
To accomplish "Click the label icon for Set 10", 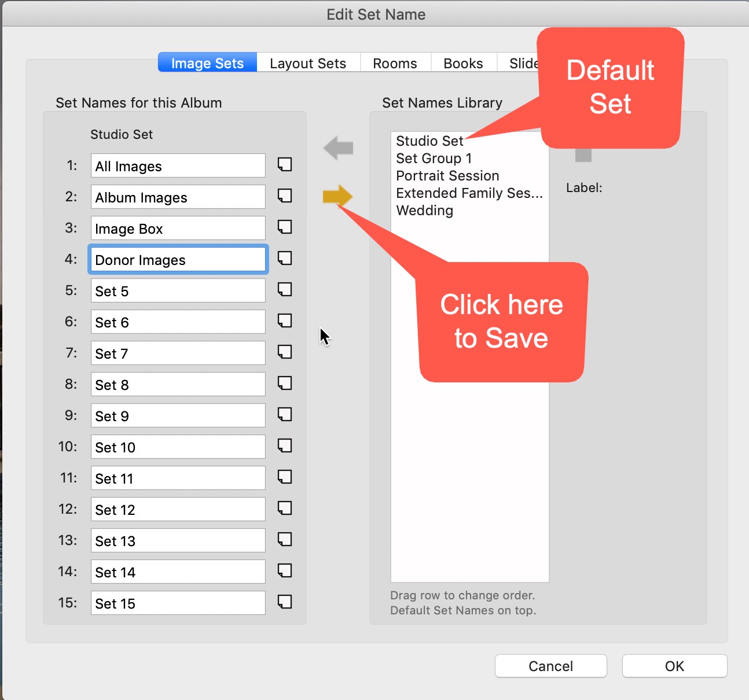I will tap(284, 446).
